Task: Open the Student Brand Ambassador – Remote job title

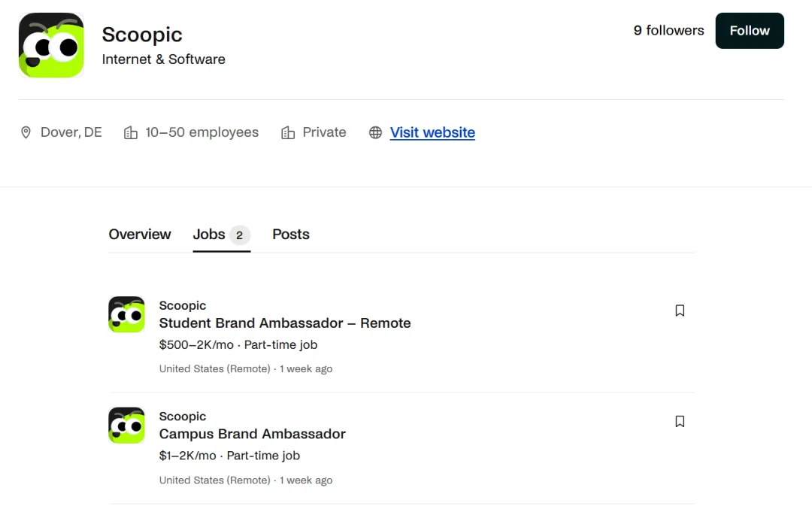Action: click(285, 323)
